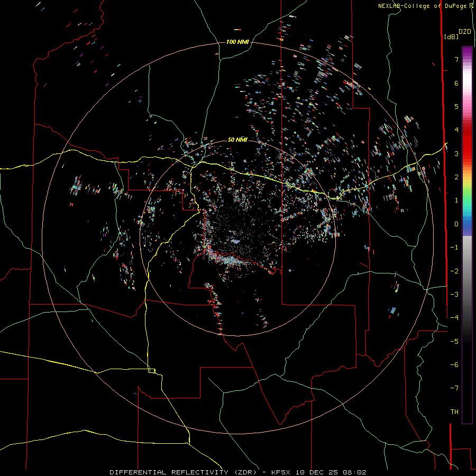Viewport: 476px width, 476px height.
Task: Click the KFSX radar site identifier
Action: pyautogui.click(x=282, y=472)
